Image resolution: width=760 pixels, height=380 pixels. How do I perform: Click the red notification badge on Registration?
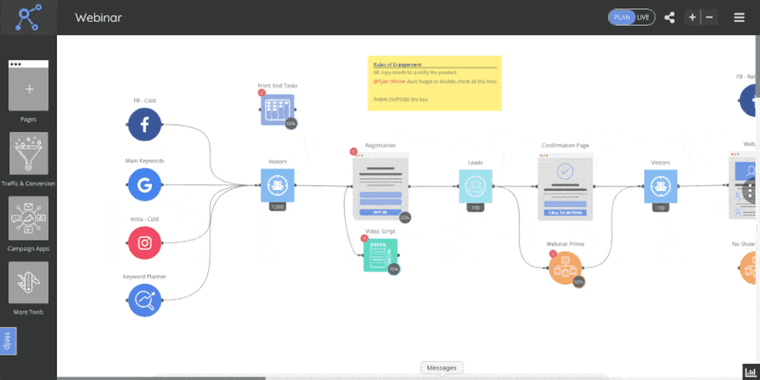353,152
